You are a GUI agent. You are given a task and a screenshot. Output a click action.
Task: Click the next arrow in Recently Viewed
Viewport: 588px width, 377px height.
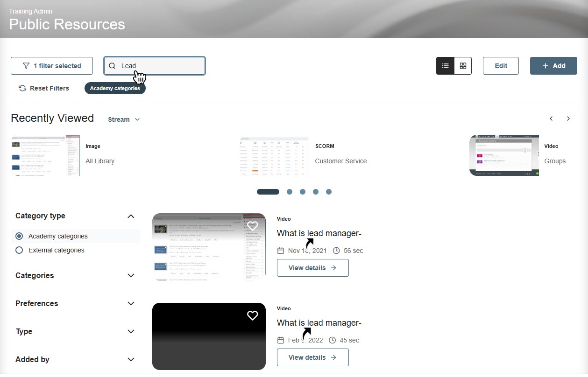point(568,119)
